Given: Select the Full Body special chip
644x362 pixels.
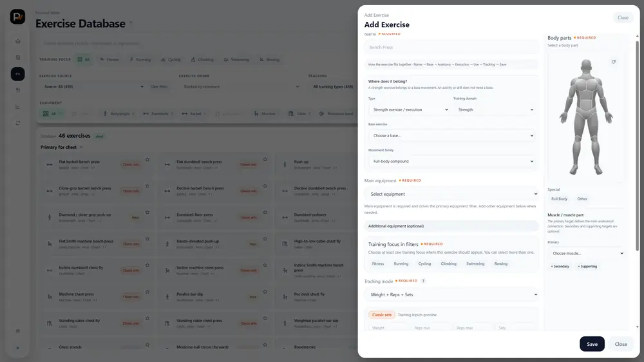Looking at the screenshot, I should point(559,199).
